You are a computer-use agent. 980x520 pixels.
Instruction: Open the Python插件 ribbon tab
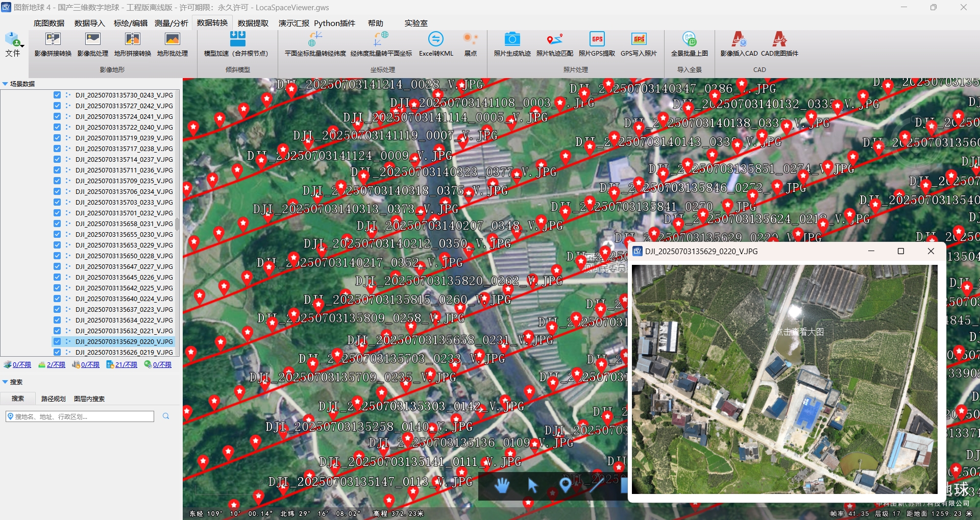tap(334, 23)
